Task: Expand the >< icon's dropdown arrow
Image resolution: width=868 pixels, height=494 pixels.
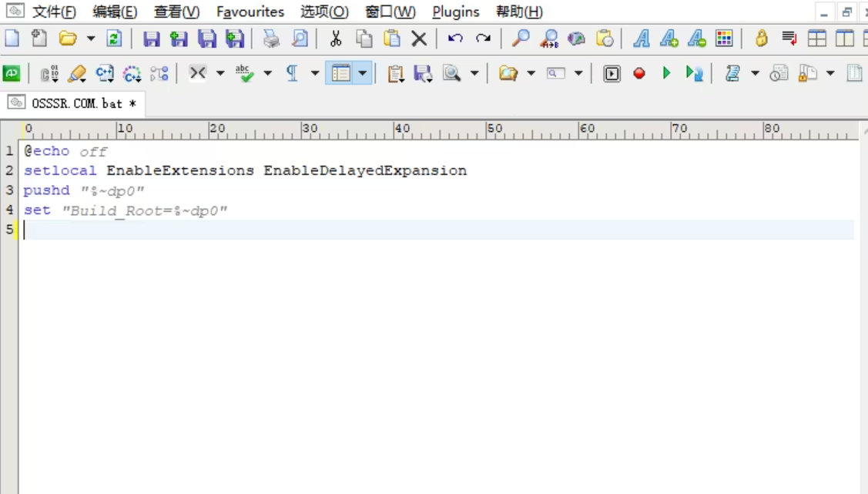Action: pyautogui.click(x=220, y=73)
